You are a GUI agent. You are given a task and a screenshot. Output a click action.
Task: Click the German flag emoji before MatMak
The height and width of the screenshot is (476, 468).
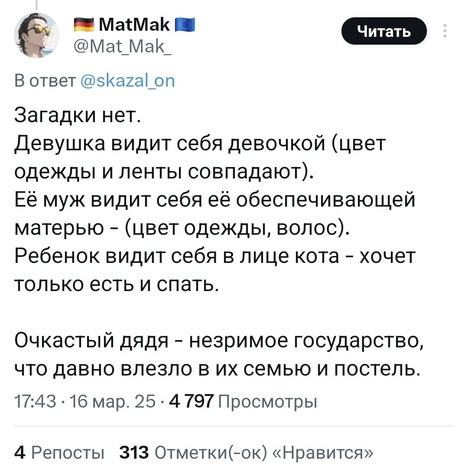pos(84,25)
